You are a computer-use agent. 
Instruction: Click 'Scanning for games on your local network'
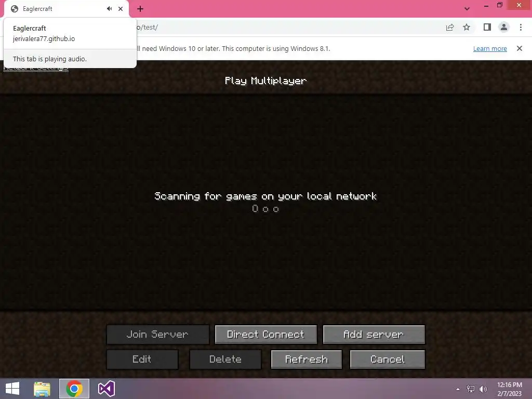coord(265,196)
